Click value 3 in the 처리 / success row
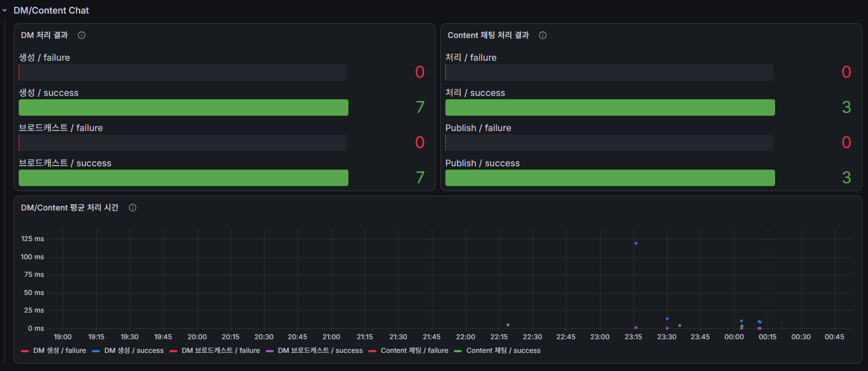The height and width of the screenshot is (371, 868). [846, 107]
